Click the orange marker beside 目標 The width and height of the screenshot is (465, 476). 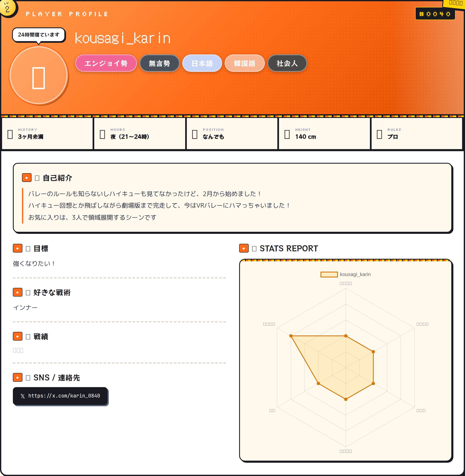(x=18, y=248)
